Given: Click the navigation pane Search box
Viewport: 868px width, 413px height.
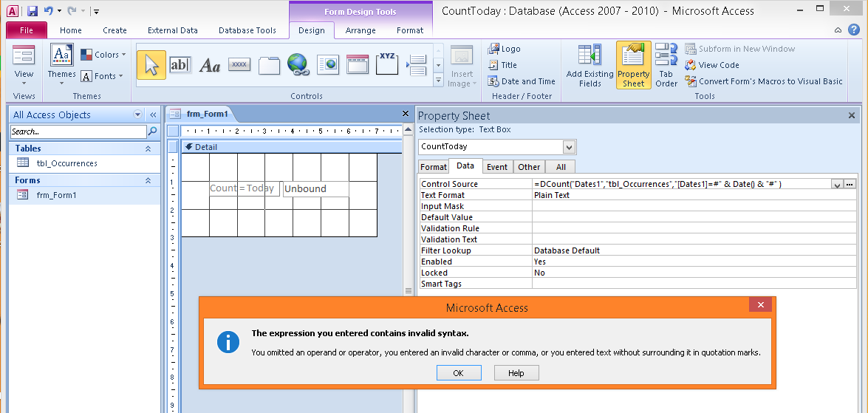Looking at the screenshot, I should (78, 132).
